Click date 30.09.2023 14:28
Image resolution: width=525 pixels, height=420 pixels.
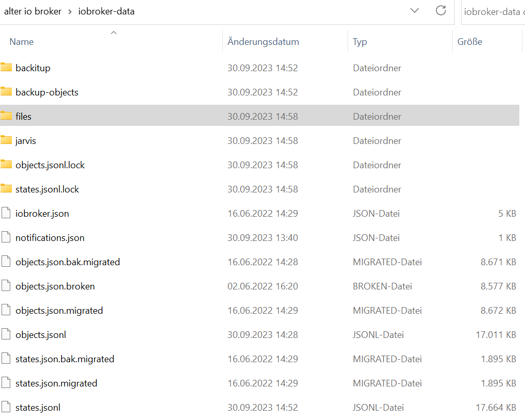(262, 335)
